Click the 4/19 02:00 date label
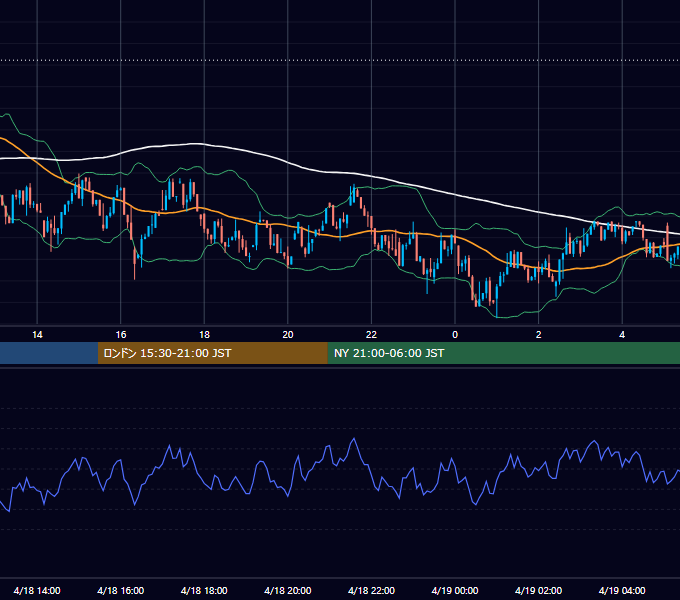680x600 pixels. pos(538,590)
